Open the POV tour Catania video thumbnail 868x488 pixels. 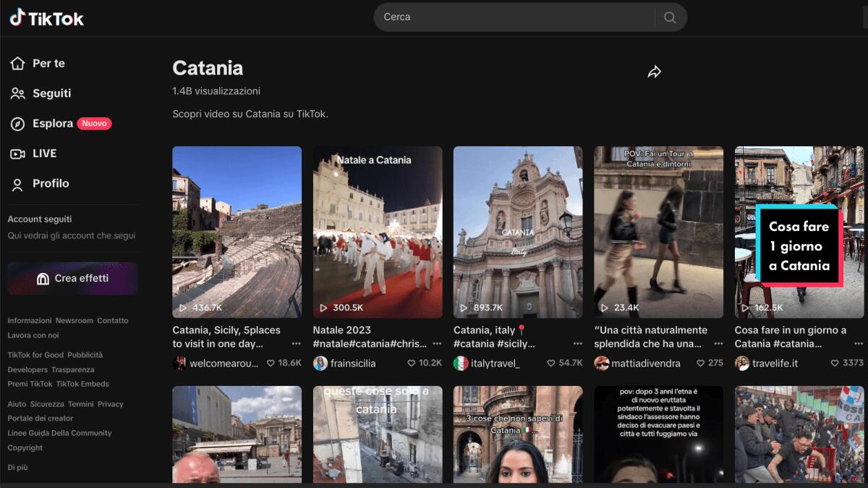point(658,232)
